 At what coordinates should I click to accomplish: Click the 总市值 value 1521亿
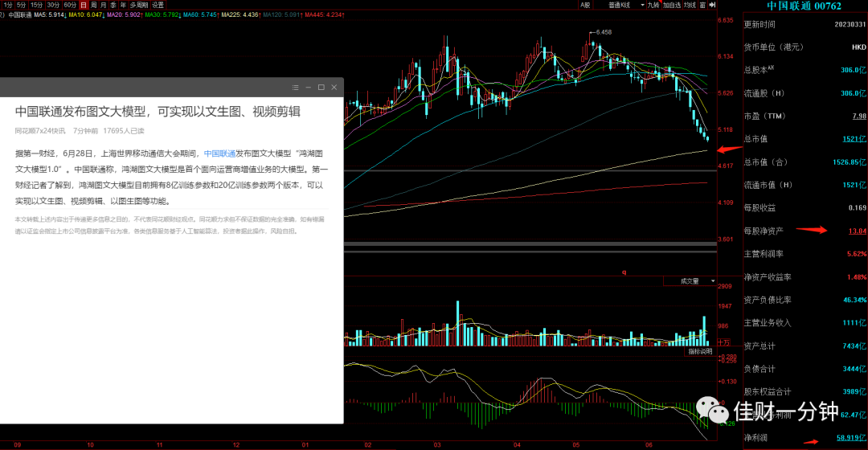coord(854,139)
